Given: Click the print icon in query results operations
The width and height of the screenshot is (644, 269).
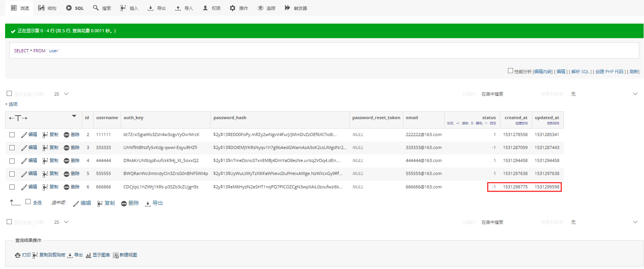Looking at the screenshot, I should click(18, 255).
